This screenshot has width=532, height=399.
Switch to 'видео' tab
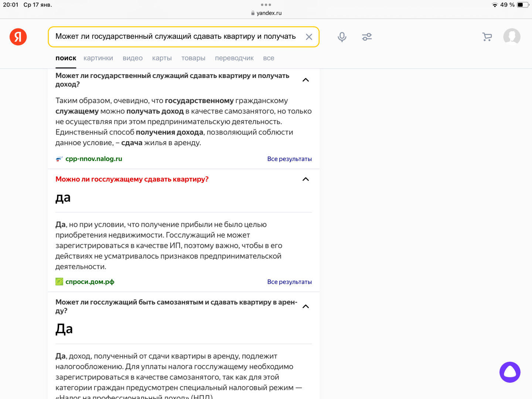tap(133, 58)
